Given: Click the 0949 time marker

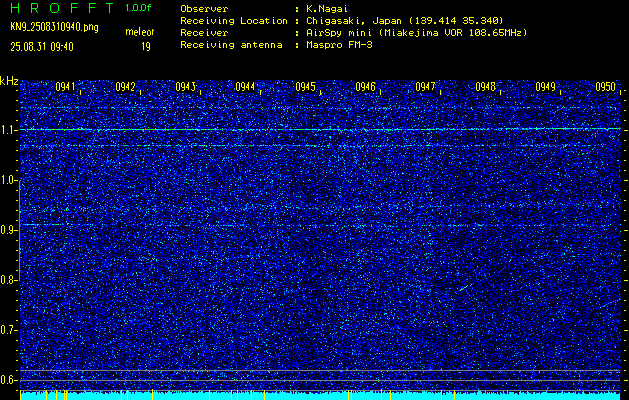Looking at the screenshot, I should pyautogui.click(x=546, y=87).
